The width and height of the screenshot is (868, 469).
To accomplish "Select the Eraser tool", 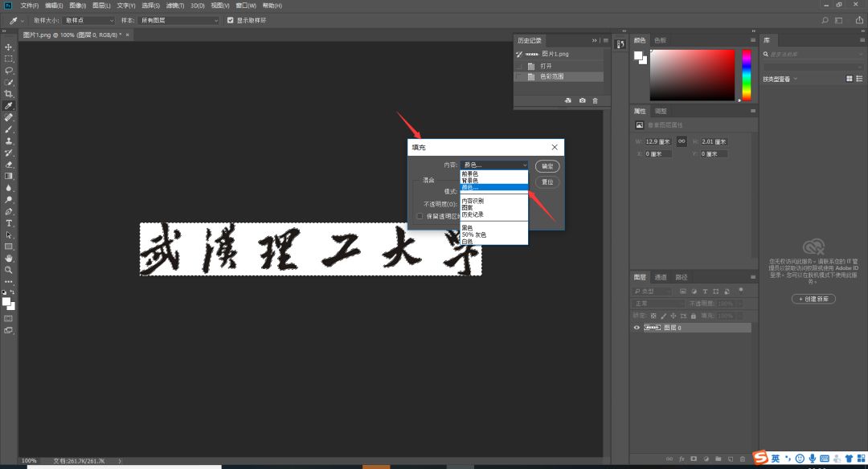I will click(x=8, y=165).
